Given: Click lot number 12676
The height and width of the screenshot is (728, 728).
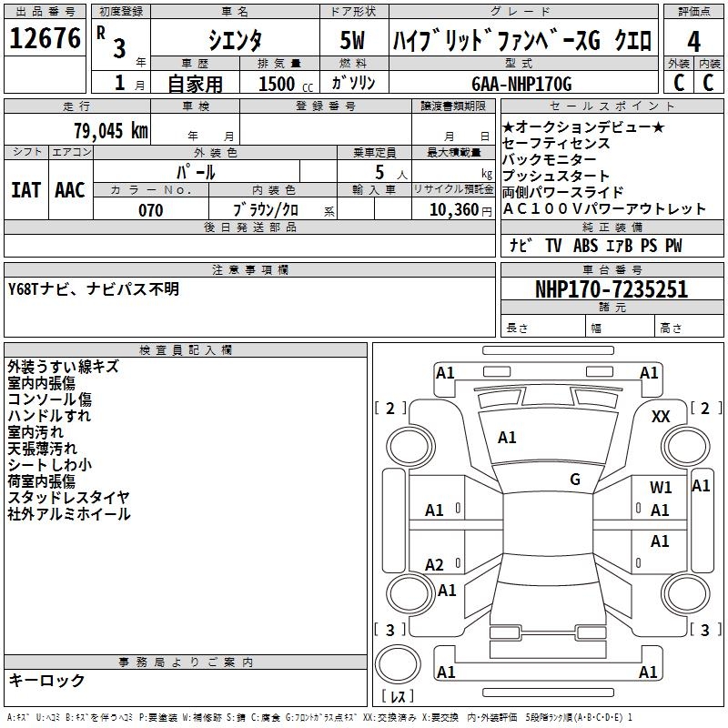Looking at the screenshot, I should click(x=45, y=38).
